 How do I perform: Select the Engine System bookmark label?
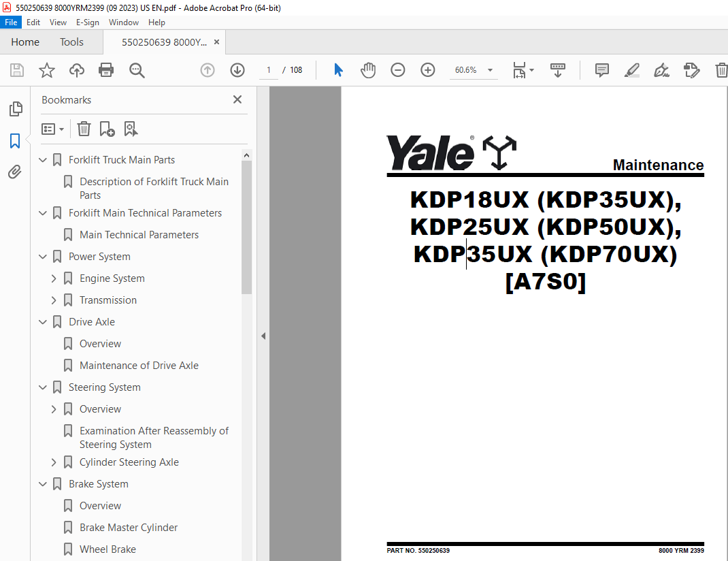[112, 278]
